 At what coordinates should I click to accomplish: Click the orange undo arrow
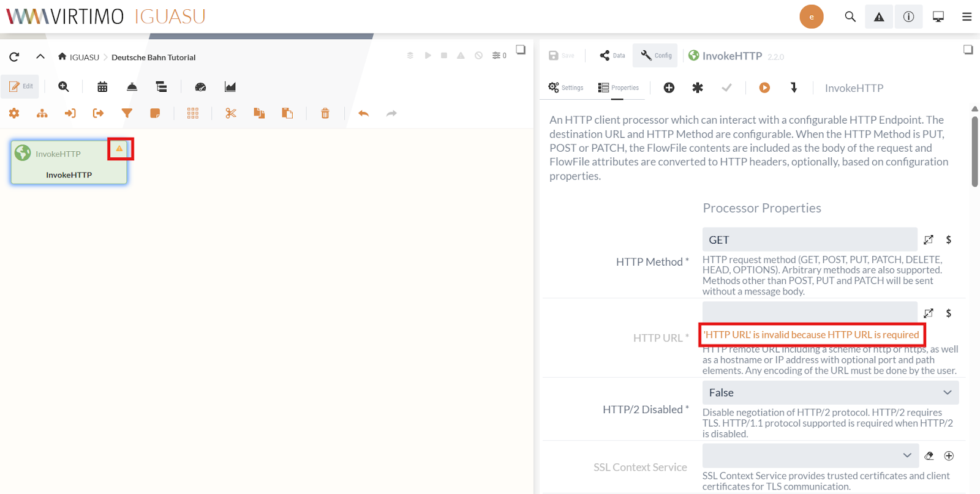coord(364,113)
